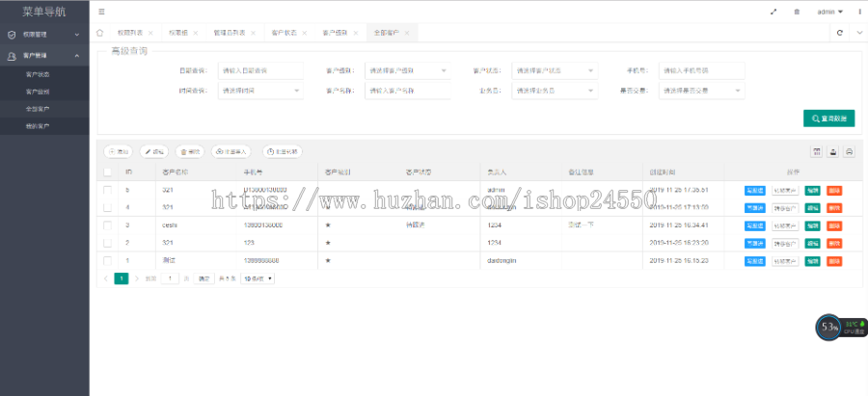Open the column filter icon above the table
Image resolution: width=868 pixels, height=396 pixels.
pos(817,151)
